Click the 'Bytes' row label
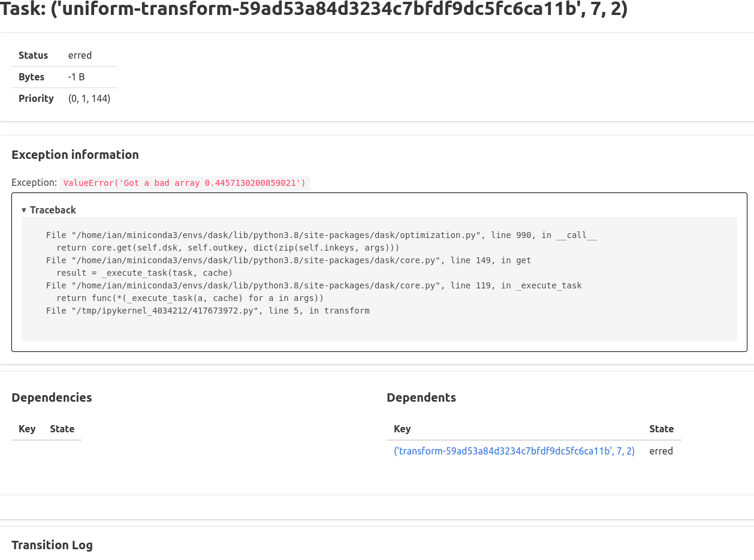Screen dimensions: 754x560 [x=31, y=77]
